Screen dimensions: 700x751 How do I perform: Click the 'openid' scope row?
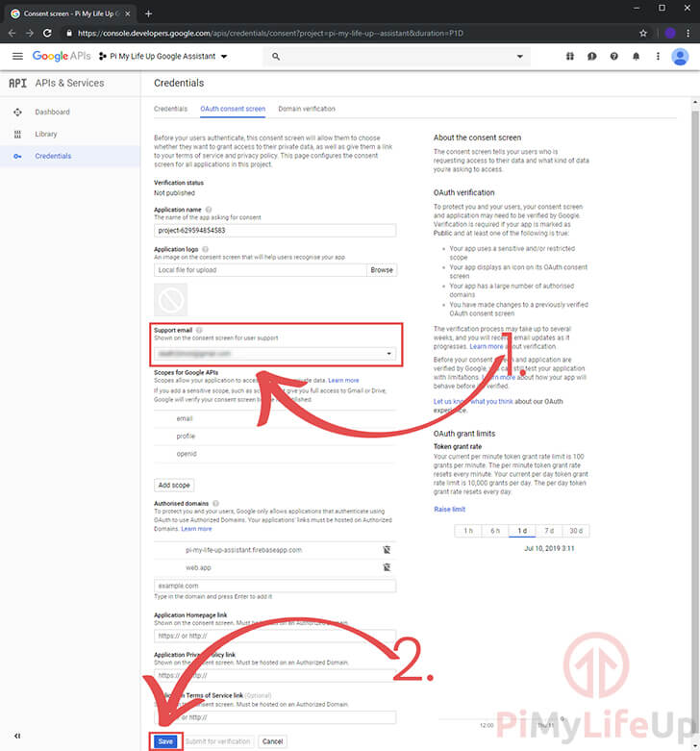coord(275,454)
